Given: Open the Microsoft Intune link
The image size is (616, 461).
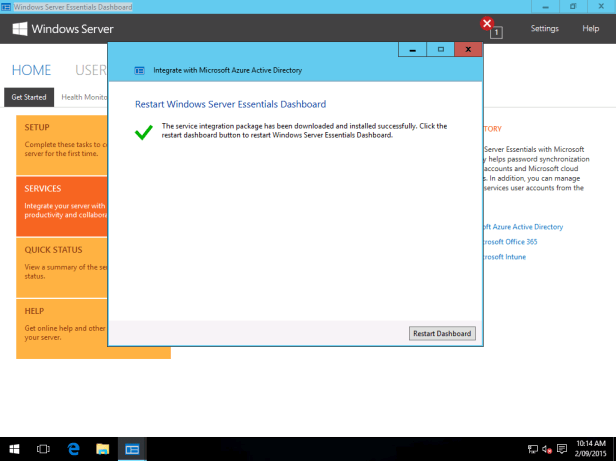Looking at the screenshot, I should tap(506, 257).
